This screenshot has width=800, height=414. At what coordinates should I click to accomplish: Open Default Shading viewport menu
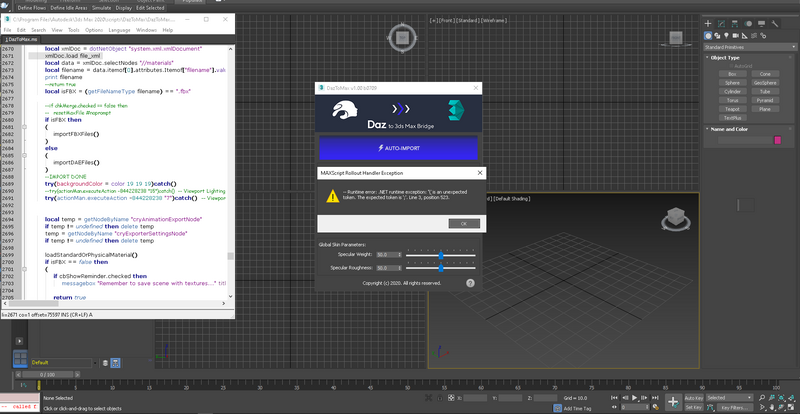pyautogui.click(x=510, y=198)
